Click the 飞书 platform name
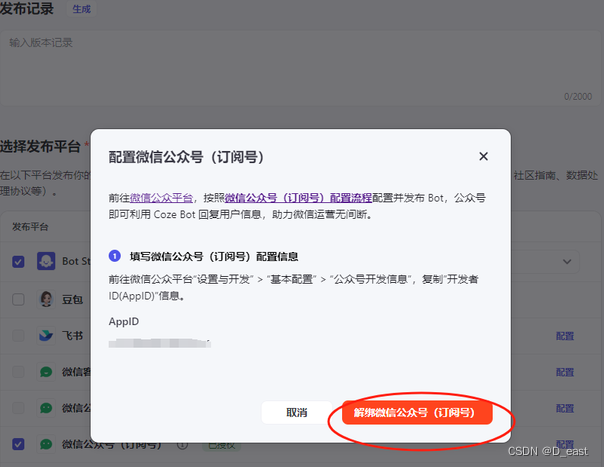Image resolution: width=604 pixels, height=467 pixels. coord(72,336)
